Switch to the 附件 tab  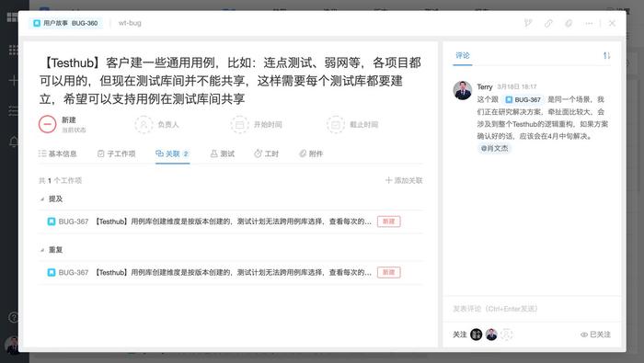[x=311, y=153]
